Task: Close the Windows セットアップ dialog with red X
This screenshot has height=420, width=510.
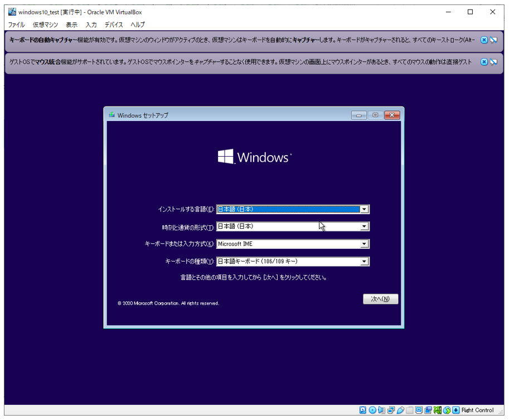Action: [x=392, y=115]
